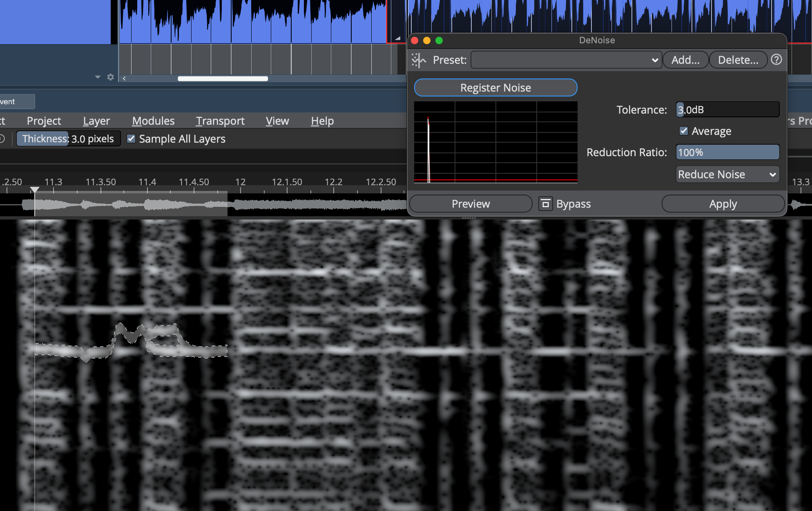
Task: Click the left scroll arrow of timeline
Action: tap(124, 78)
